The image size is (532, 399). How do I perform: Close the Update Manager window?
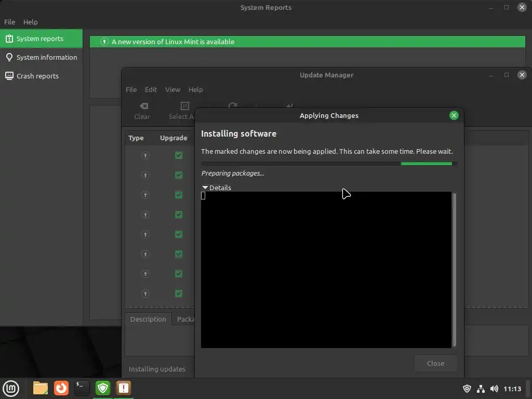(x=522, y=75)
